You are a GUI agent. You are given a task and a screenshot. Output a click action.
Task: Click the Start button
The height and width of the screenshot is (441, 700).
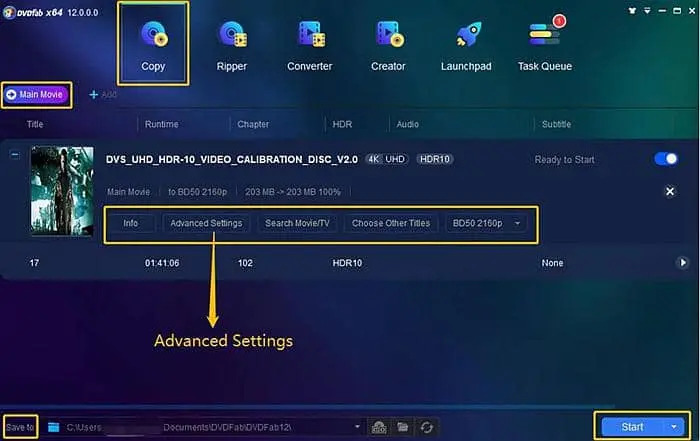tap(632, 427)
